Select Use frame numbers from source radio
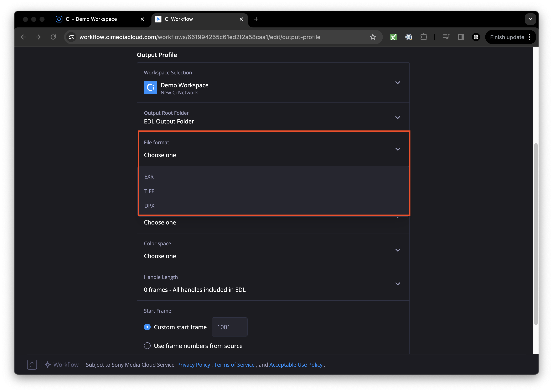 click(147, 346)
